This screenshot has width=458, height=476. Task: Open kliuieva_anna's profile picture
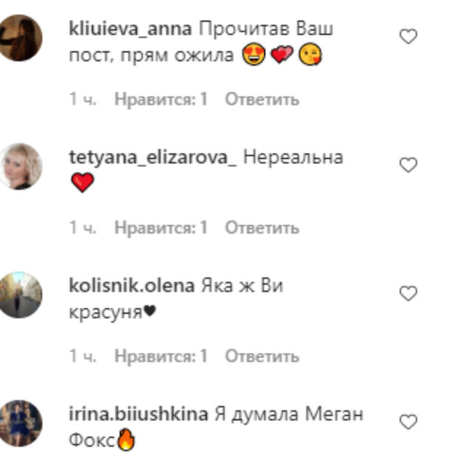coord(20,38)
